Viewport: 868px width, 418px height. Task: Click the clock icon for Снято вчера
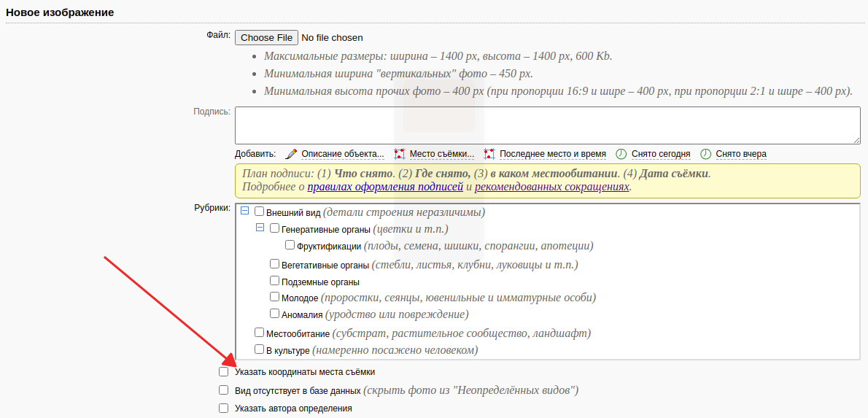[x=705, y=154]
